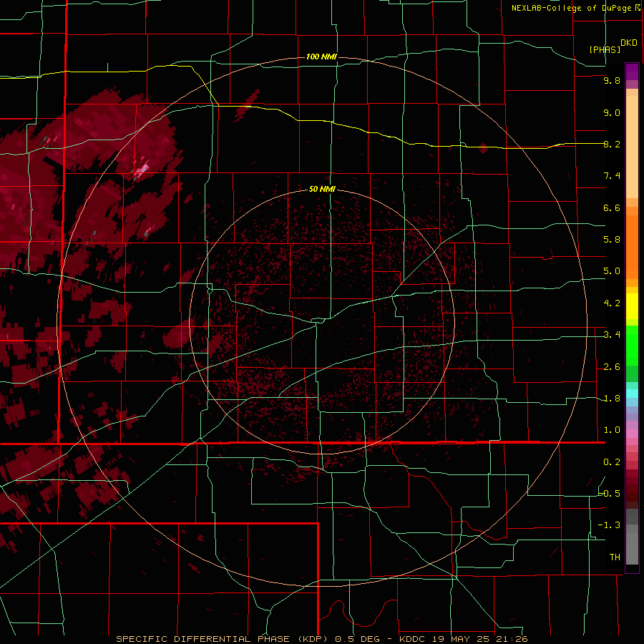Click the DKD label above the color scale

coord(629,43)
